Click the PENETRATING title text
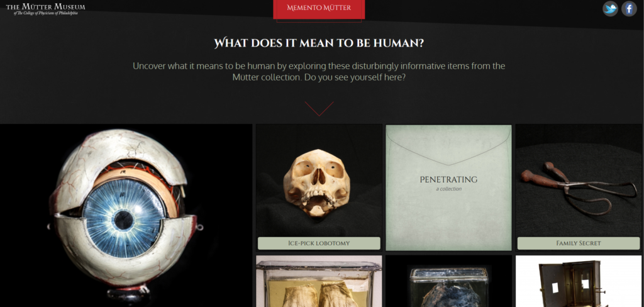Screen dimensions: 644x307 pyautogui.click(x=448, y=179)
